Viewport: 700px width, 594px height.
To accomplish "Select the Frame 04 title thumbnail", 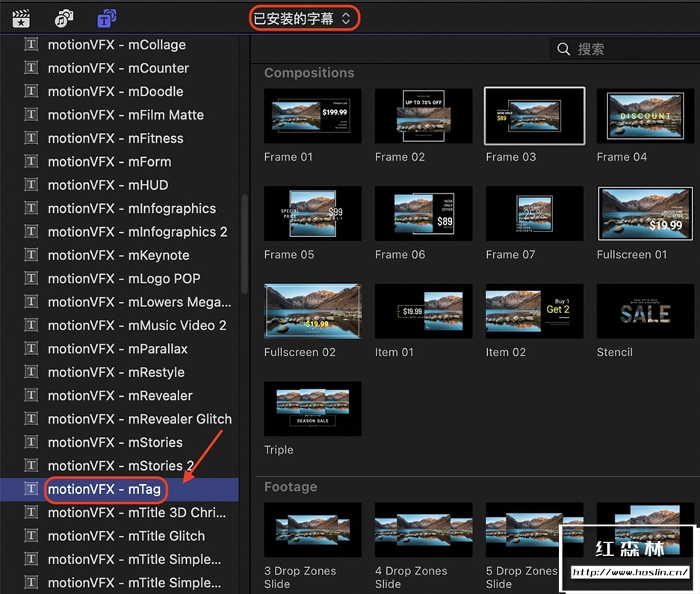I will (645, 116).
